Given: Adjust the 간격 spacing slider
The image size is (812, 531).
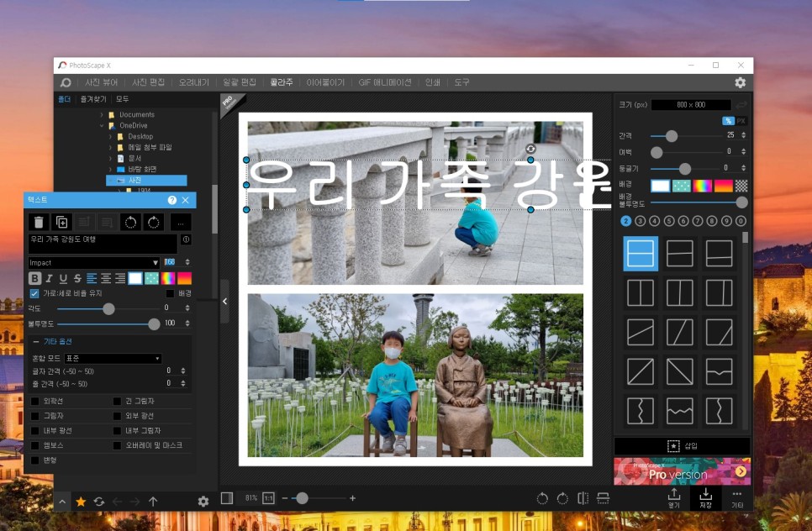Looking at the screenshot, I should pyautogui.click(x=671, y=136).
